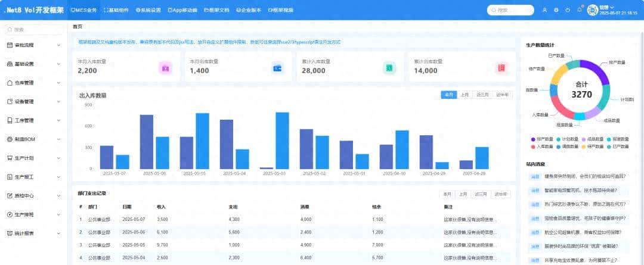Select 近三月 in the 出入库数量 chart range
The width and height of the screenshot is (644, 265).
[482, 95]
